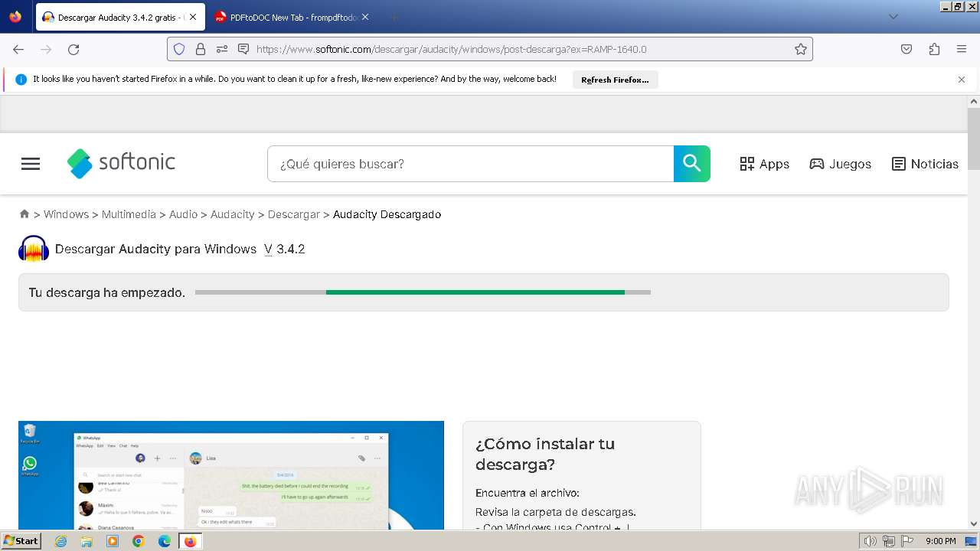
Task: Save to Pocket icon in toolbar
Action: pyautogui.click(x=906, y=49)
